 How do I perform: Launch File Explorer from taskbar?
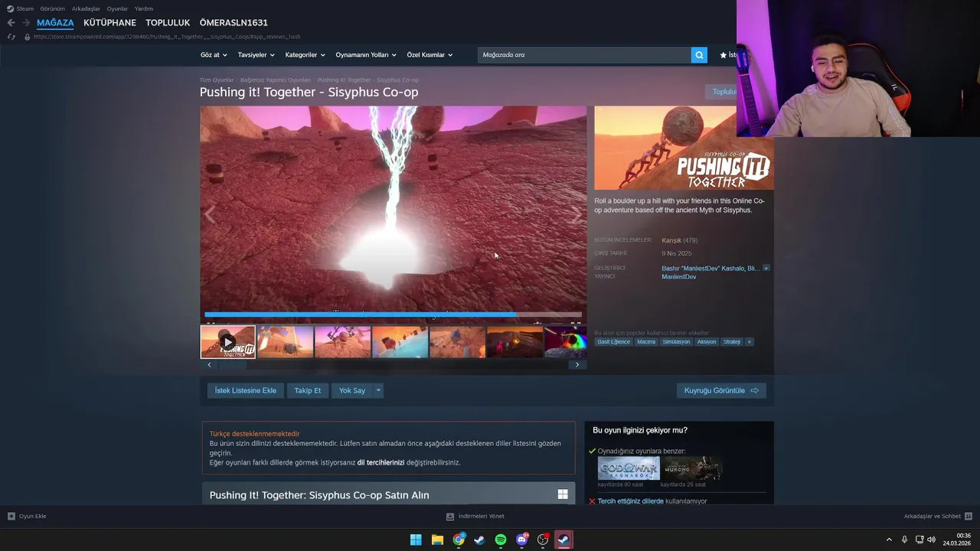pos(437,540)
